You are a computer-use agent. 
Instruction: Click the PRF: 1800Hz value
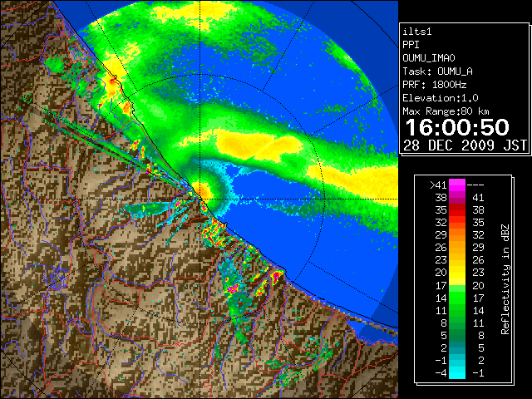point(435,85)
